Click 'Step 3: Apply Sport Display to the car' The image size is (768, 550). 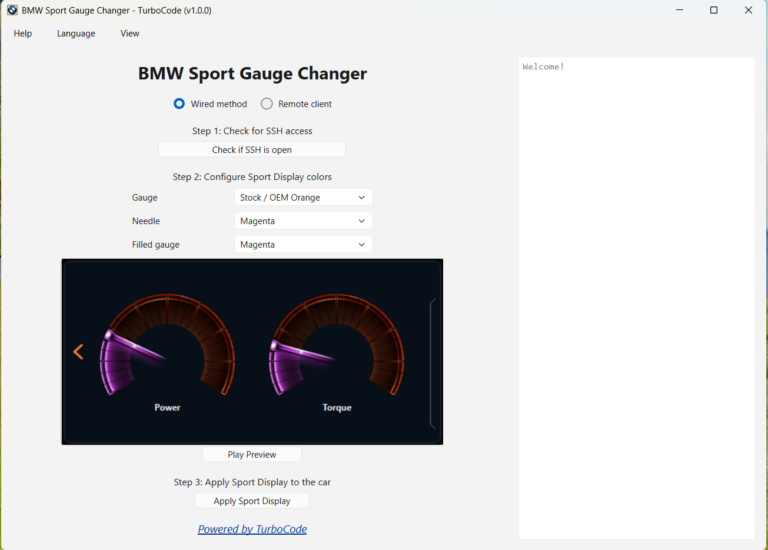[252, 482]
